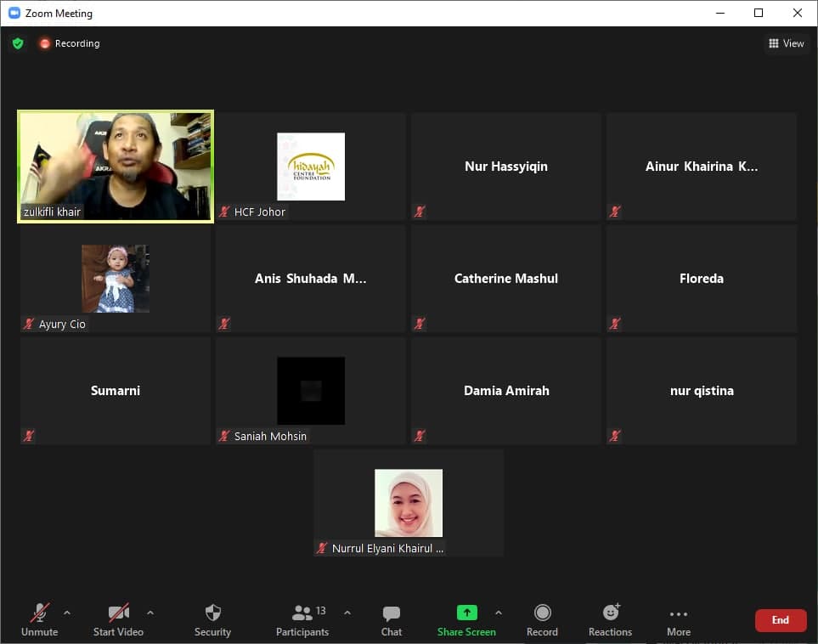
Task: Open the Chat panel
Action: [x=391, y=619]
